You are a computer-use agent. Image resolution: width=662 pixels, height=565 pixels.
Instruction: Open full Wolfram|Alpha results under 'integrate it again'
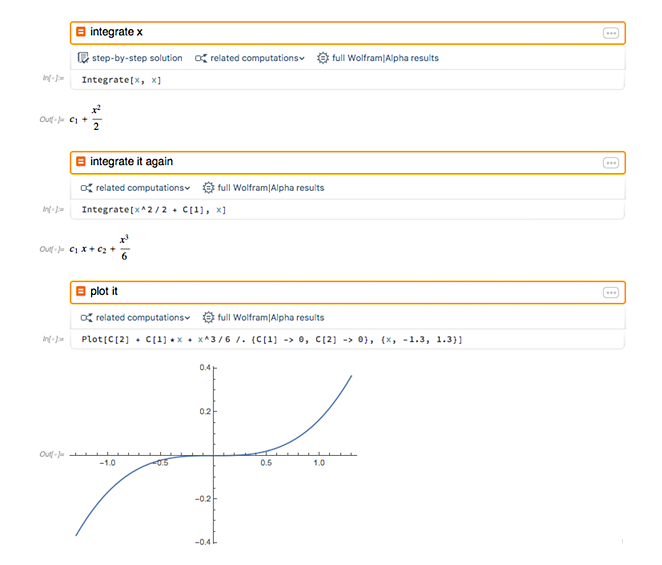pos(270,187)
